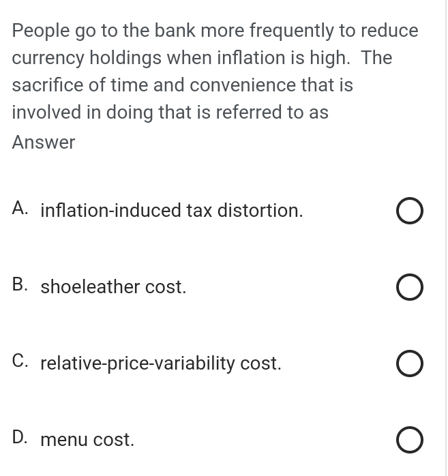Click the 'inflation-induced tax distortion.' option text
The image size is (448, 476).
[172, 210]
